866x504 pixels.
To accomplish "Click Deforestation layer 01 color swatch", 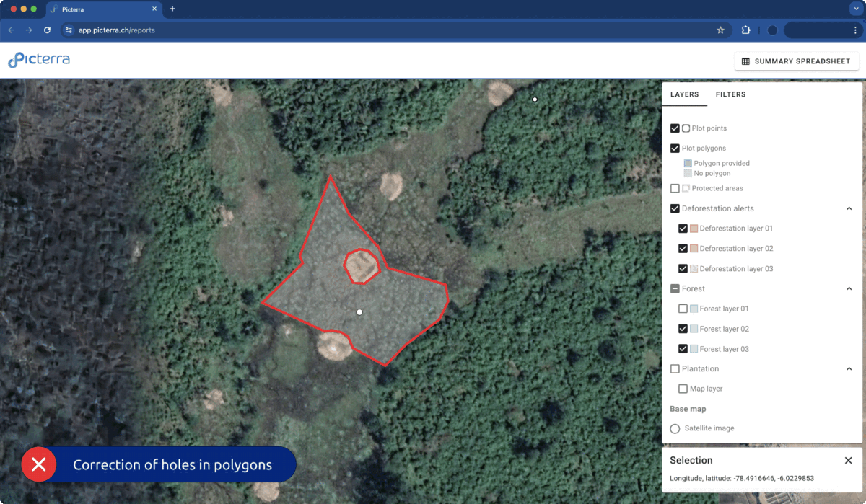I will [694, 229].
